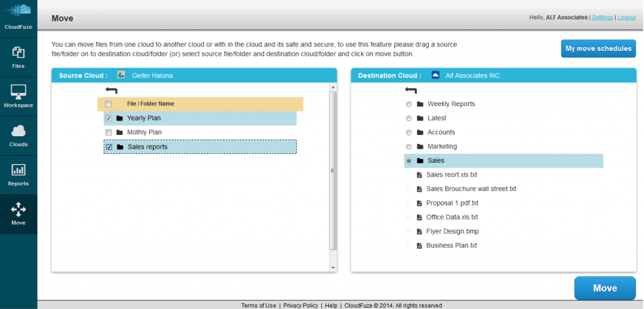Open My move schedules
The width and height of the screenshot is (644, 309).
599,49
